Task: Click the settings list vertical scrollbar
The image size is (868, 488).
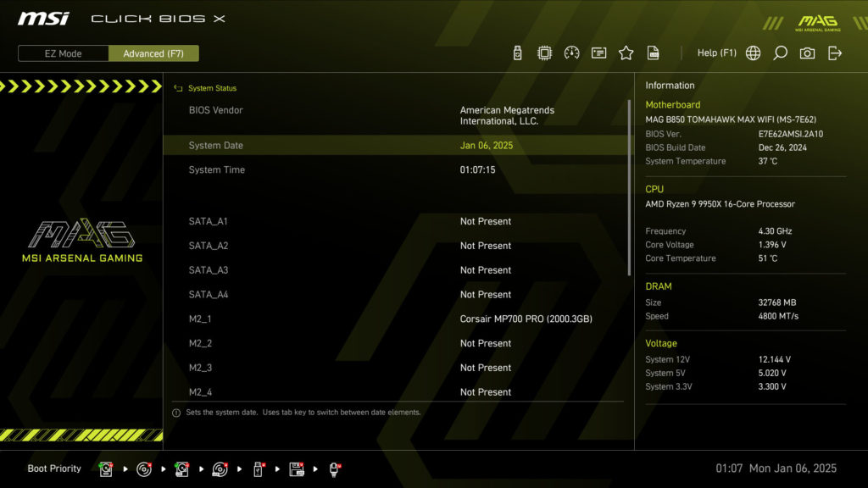Action: [629, 186]
